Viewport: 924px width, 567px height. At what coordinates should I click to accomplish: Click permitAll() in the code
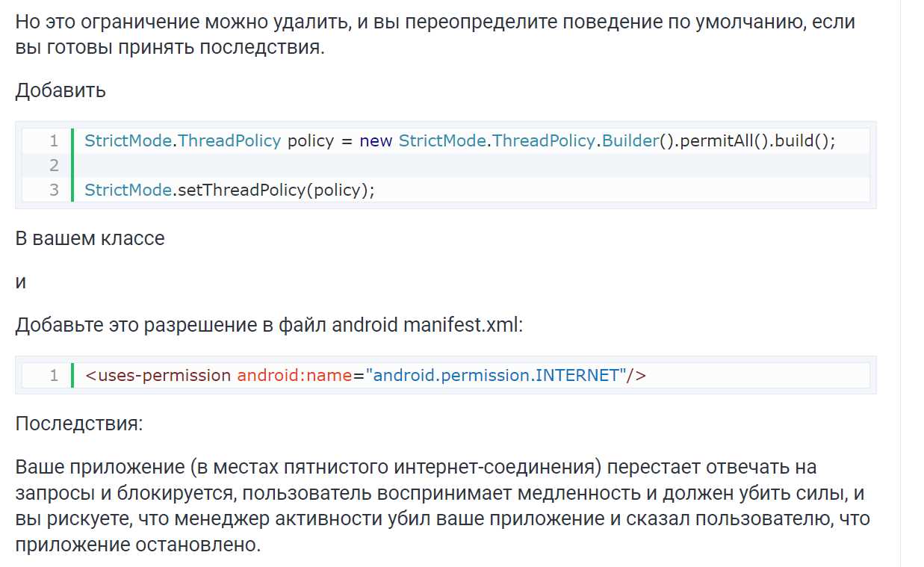723,141
